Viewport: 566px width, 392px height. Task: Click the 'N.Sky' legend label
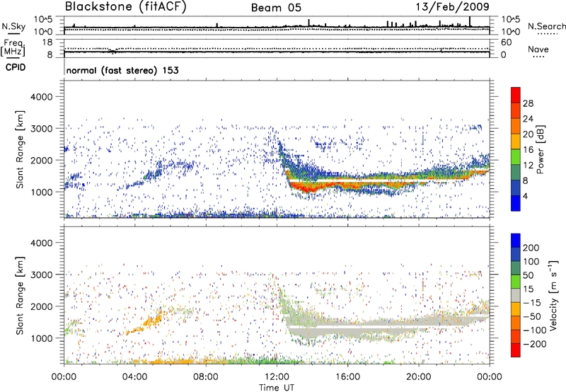coord(13,26)
